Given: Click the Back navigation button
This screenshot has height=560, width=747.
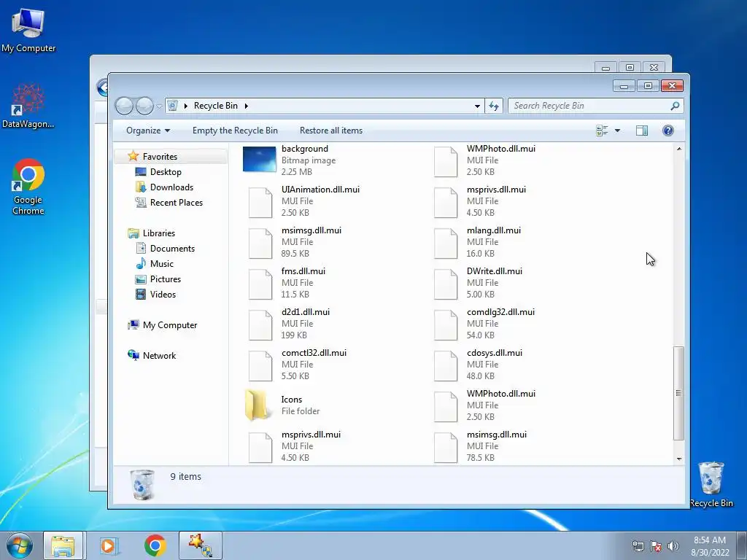Looking at the screenshot, I should tap(124, 106).
